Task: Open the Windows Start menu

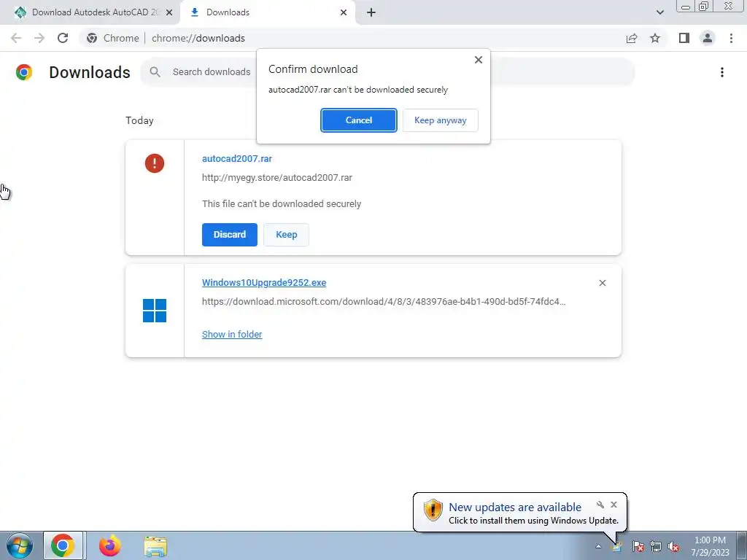Action: tap(20, 545)
